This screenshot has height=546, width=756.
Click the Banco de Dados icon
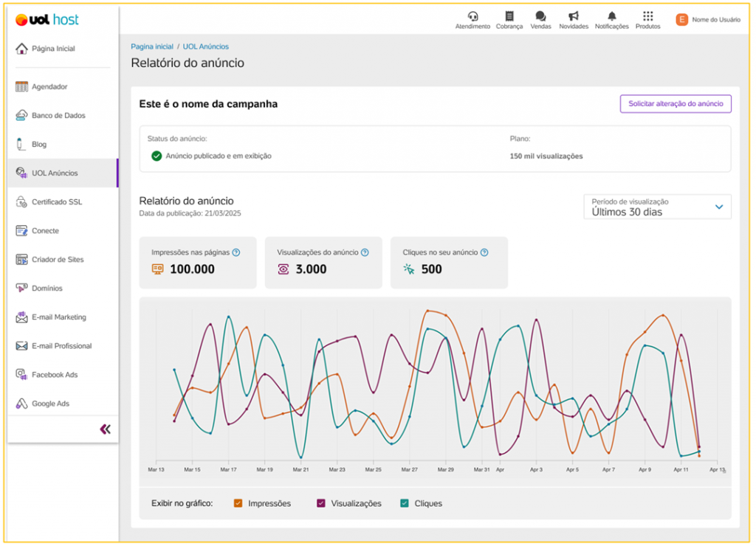[x=21, y=116]
